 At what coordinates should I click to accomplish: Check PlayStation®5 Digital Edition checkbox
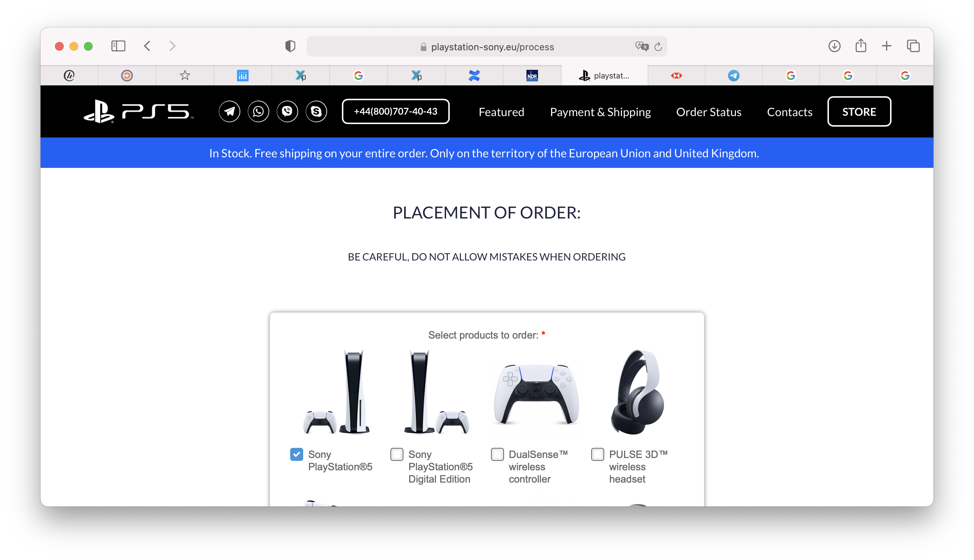click(x=397, y=454)
